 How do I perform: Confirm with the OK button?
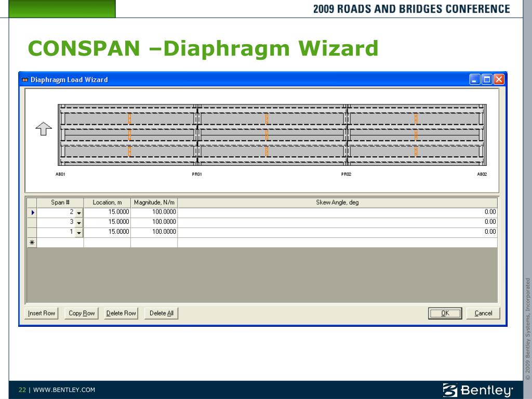click(445, 313)
